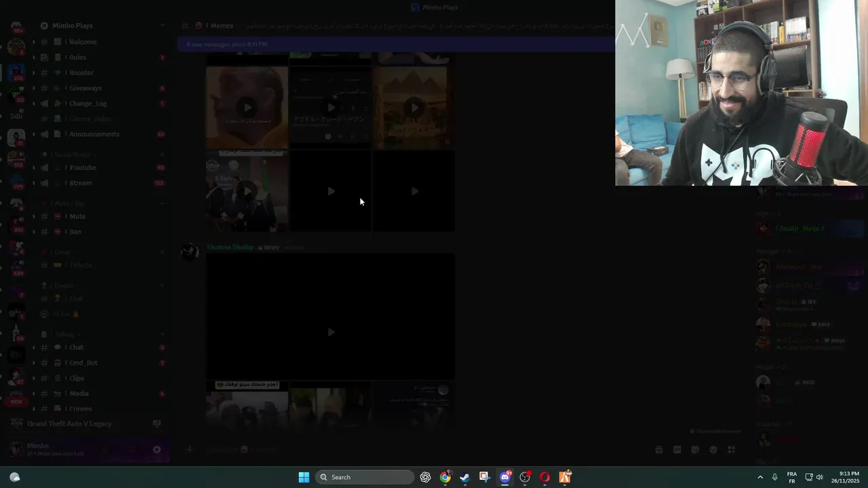868x488 pixels.
Task: Click the server icon with 229 badge
Action: [16, 181]
